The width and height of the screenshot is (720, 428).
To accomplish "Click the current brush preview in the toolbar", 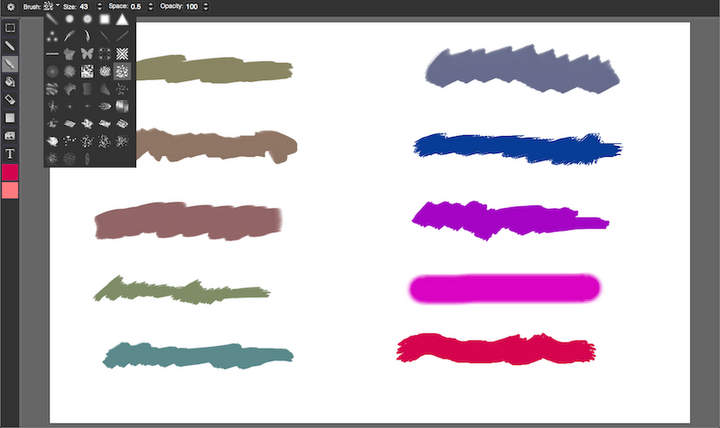I will 49,6.
